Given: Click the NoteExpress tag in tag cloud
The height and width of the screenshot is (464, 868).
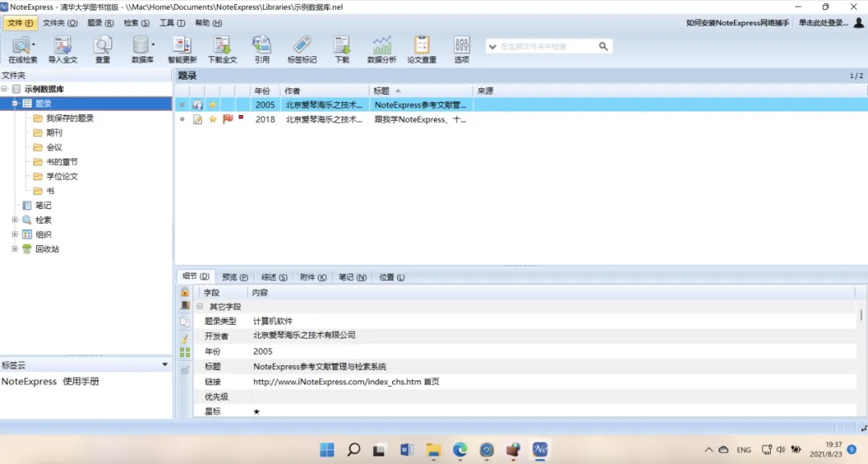Looking at the screenshot, I should coord(29,381).
